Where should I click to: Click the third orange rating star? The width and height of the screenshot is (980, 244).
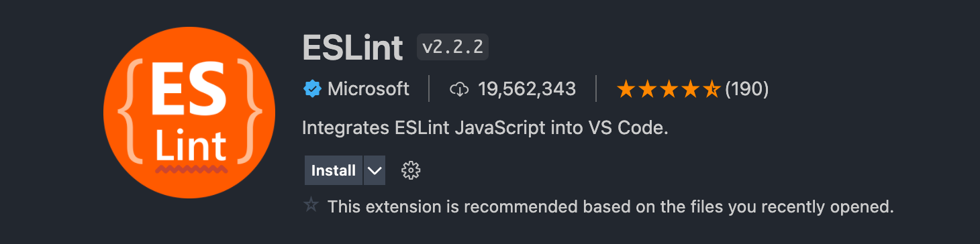(669, 88)
